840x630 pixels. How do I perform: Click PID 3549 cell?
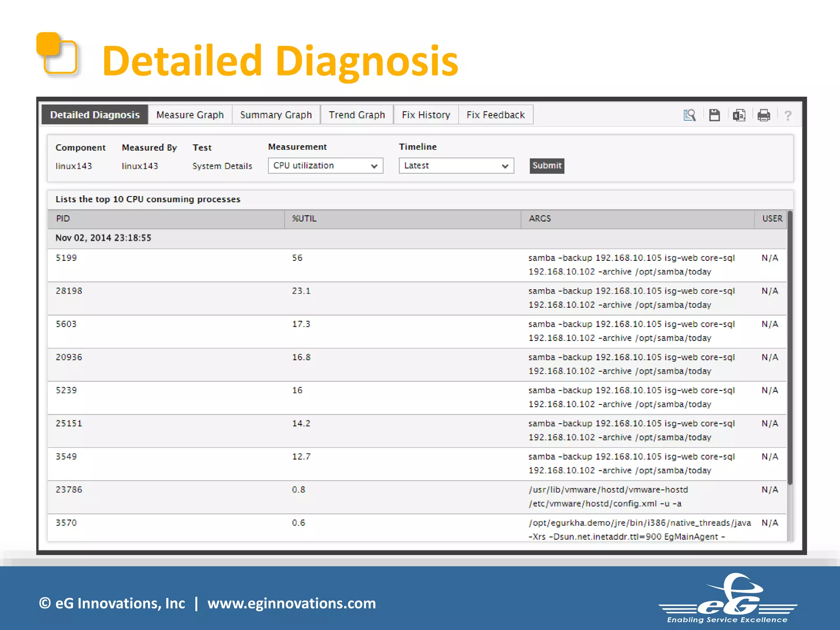click(x=66, y=457)
